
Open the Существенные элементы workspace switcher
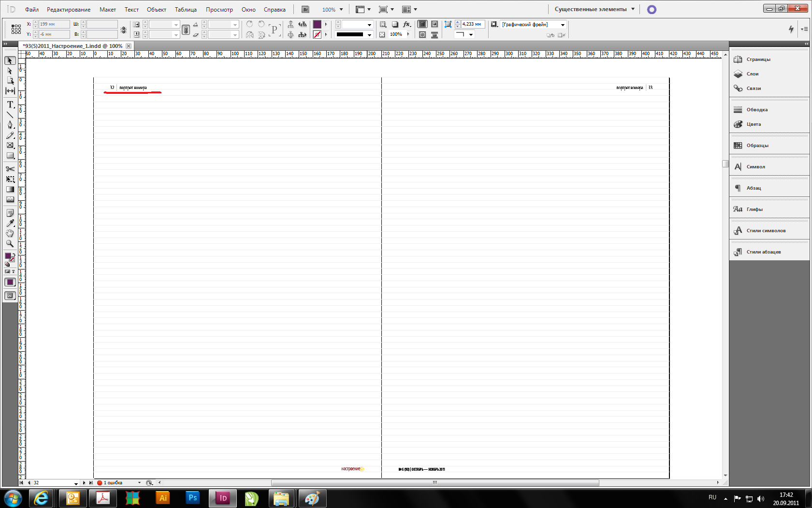point(594,9)
